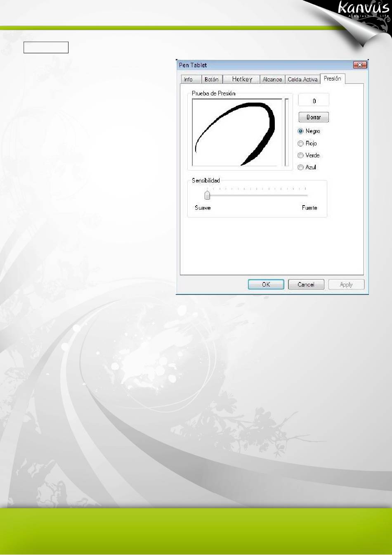This screenshot has height=555, width=392.
Task: Select the Hotkey tab
Action: click(242, 79)
